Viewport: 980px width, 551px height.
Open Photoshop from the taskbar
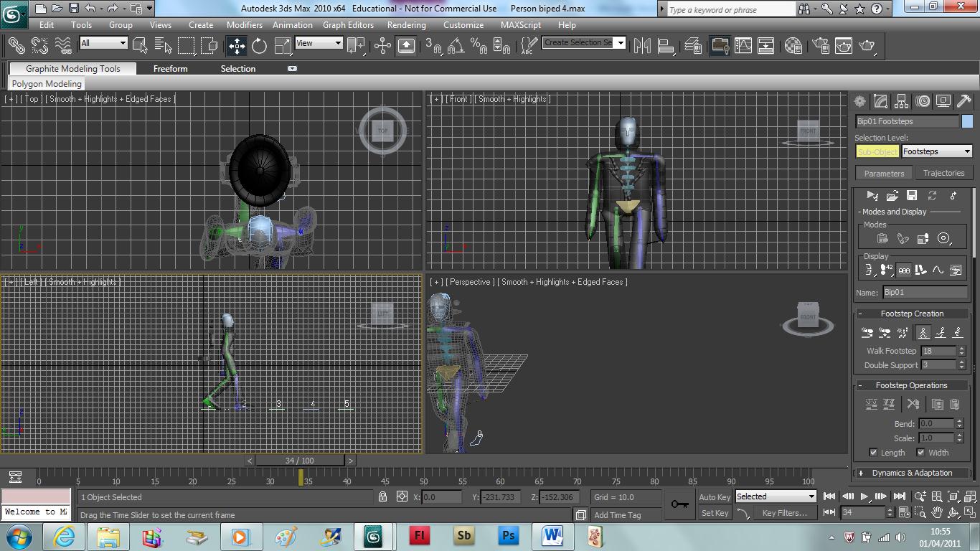click(508, 536)
